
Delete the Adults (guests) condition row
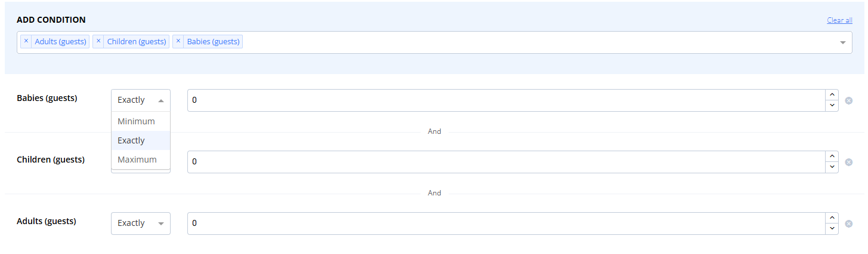pyautogui.click(x=848, y=224)
